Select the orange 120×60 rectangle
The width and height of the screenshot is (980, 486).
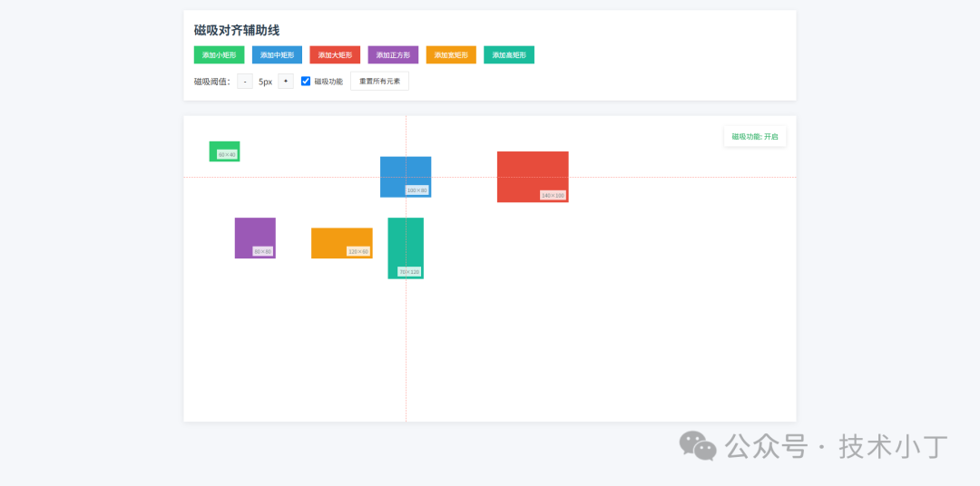coord(341,242)
